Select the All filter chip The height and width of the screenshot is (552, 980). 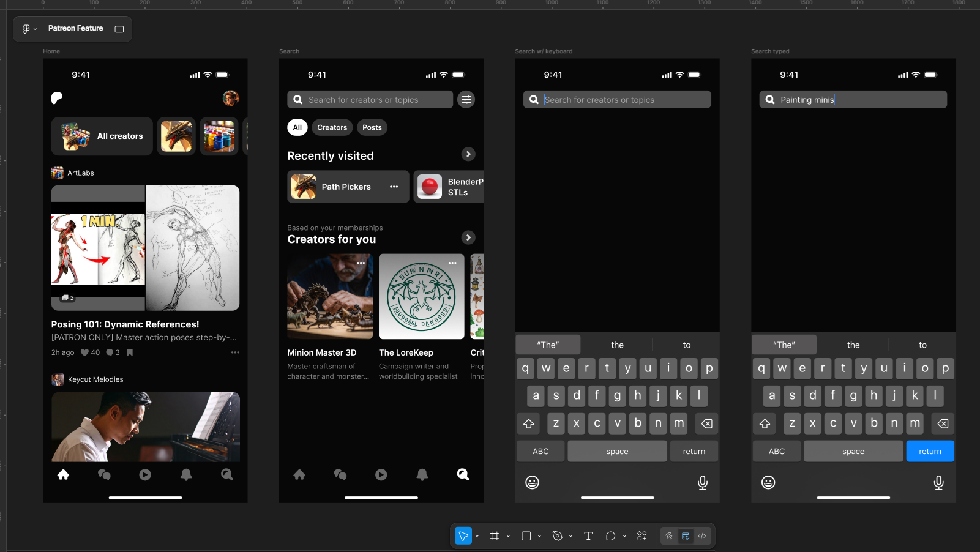297,127
